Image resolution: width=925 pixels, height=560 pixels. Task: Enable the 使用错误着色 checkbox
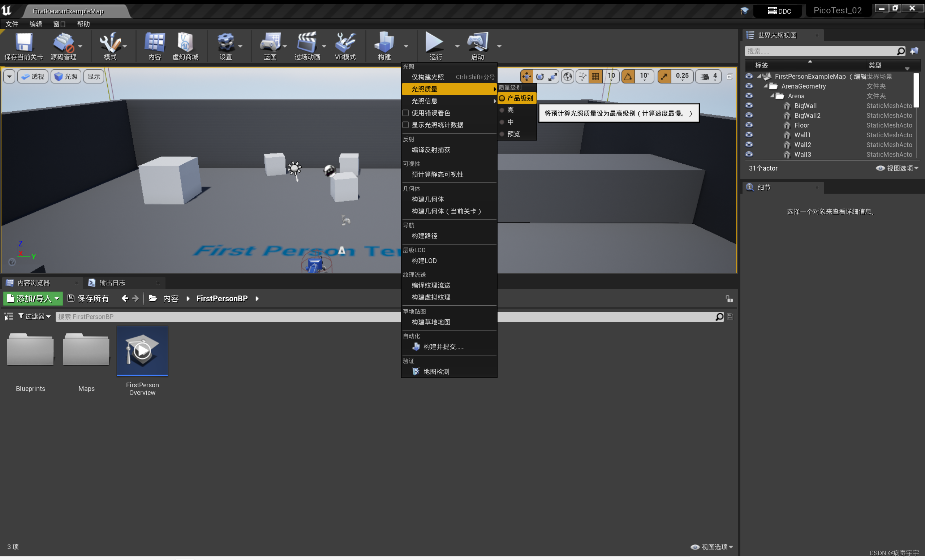click(405, 113)
